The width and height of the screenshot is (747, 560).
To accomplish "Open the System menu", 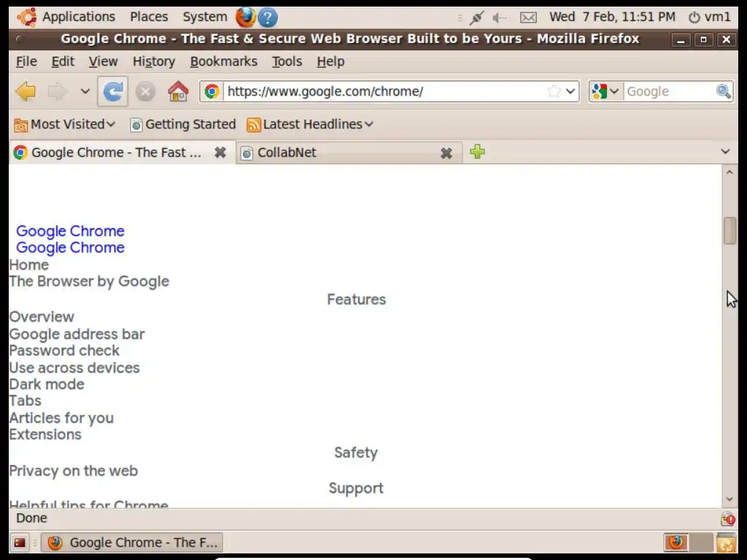I will pyautogui.click(x=205, y=17).
